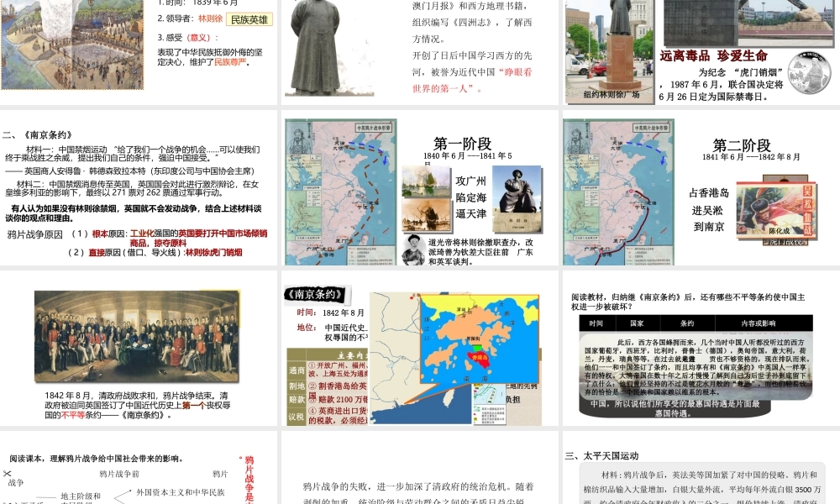Select the 占香港岛 text line
This screenshot has height=504, width=840.
[x=709, y=193]
